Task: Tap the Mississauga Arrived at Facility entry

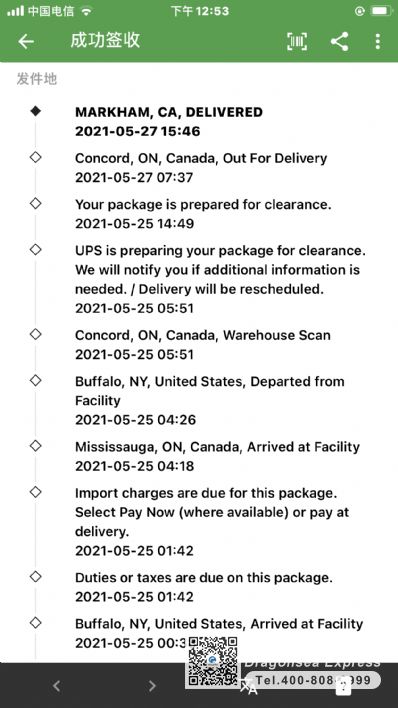Action: tap(217, 456)
